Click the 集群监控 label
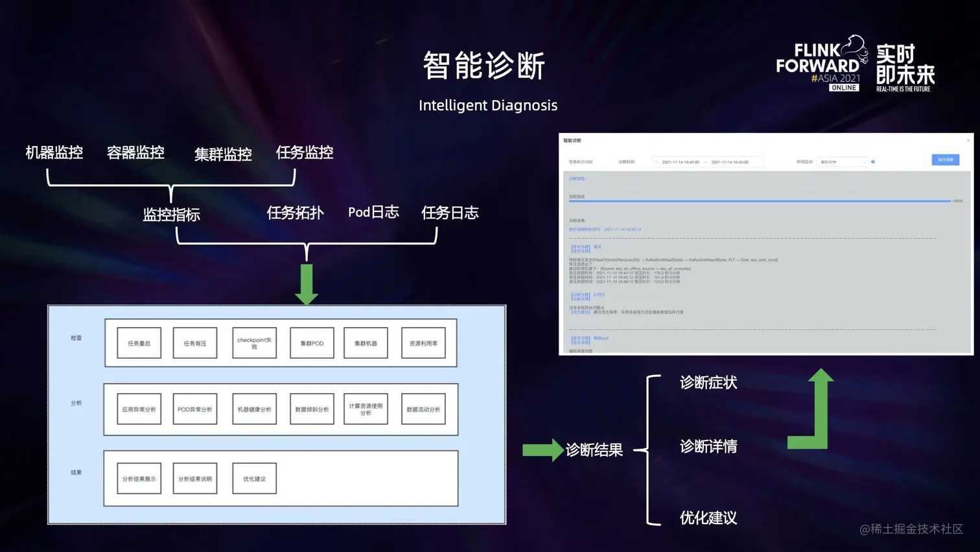 click(223, 154)
